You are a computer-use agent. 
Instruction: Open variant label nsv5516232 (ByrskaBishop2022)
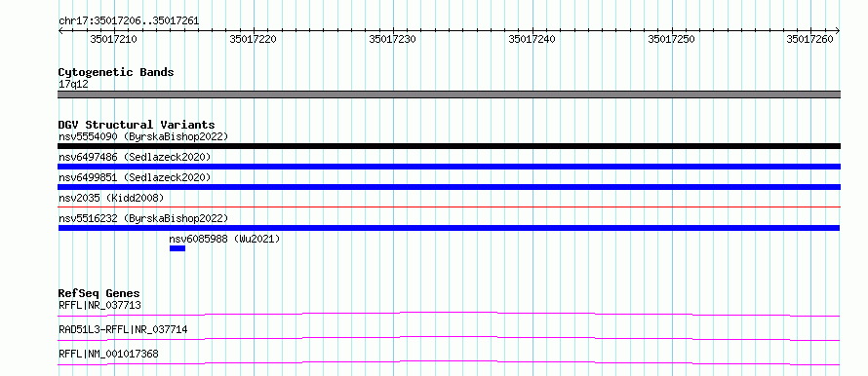pos(142,218)
